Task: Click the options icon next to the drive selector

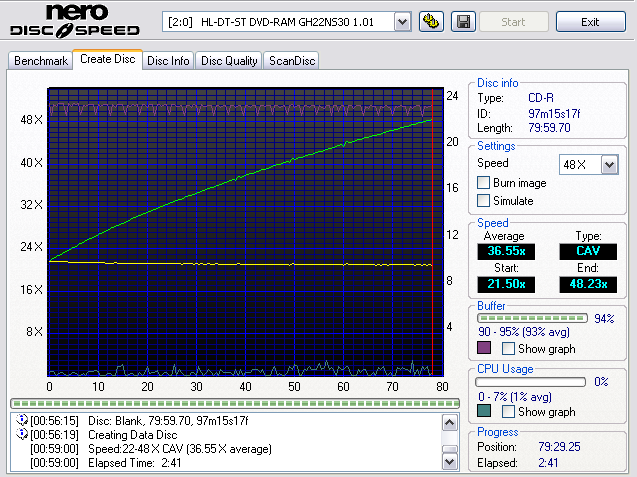Action: [x=432, y=21]
